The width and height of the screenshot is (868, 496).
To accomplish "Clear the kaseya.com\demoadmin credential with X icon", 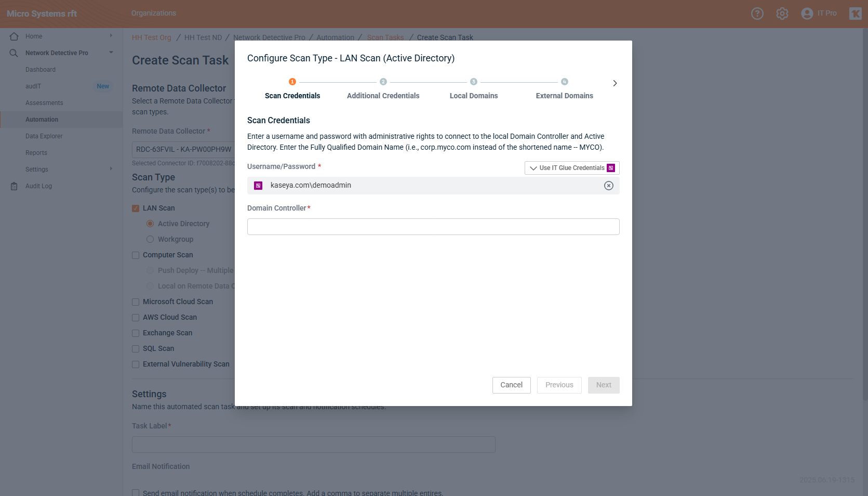I will click(x=609, y=186).
